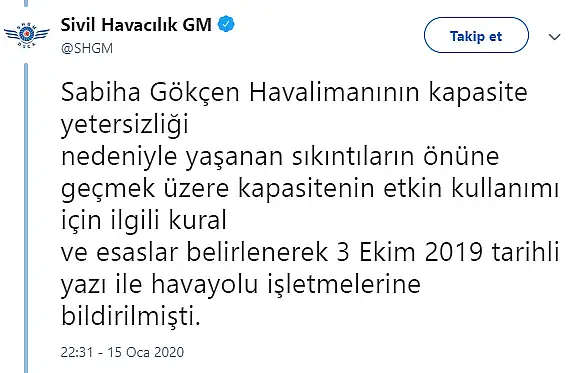
Task: Click the tweet line starting 'Sabiha Gökçen'
Action: tap(294, 92)
